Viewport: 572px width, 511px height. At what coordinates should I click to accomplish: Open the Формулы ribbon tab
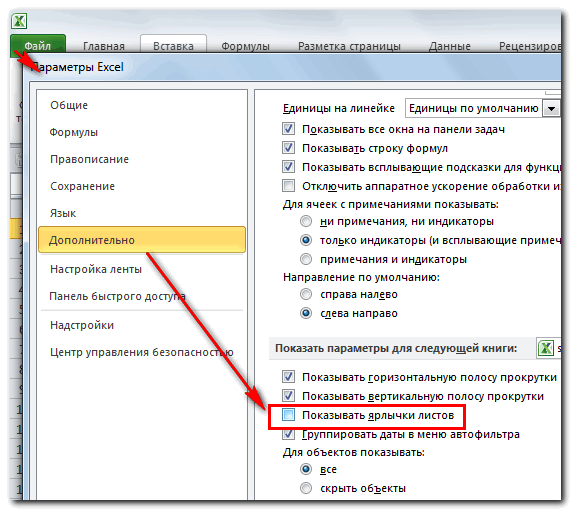coord(245,46)
